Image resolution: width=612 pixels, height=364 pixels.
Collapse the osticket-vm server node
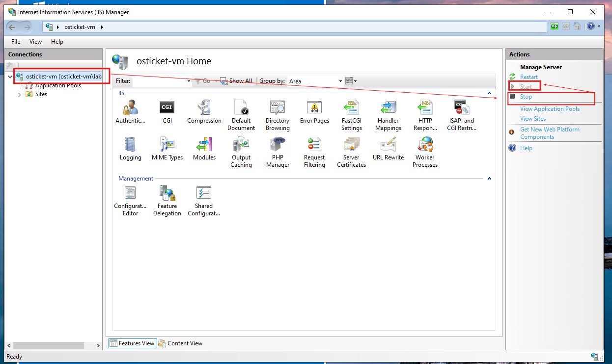pyautogui.click(x=10, y=77)
